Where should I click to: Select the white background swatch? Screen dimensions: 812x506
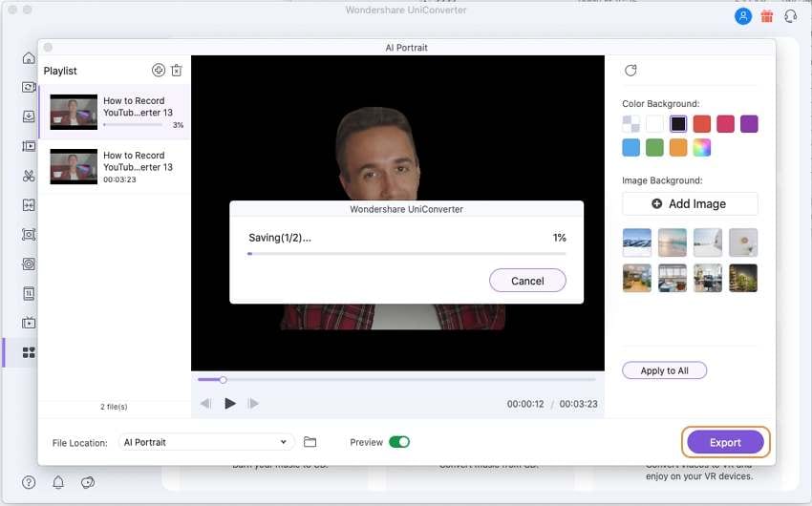654,124
